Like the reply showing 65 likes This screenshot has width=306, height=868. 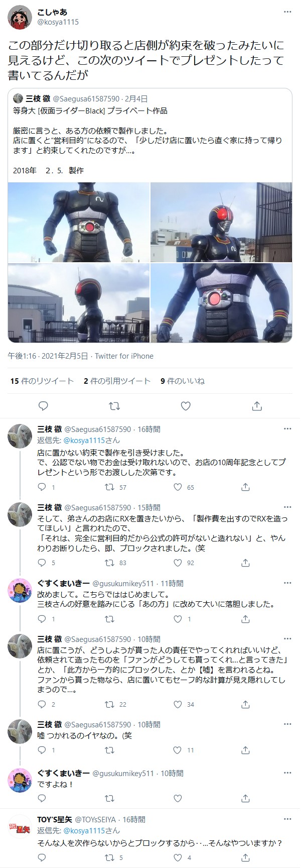pos(177,487)
